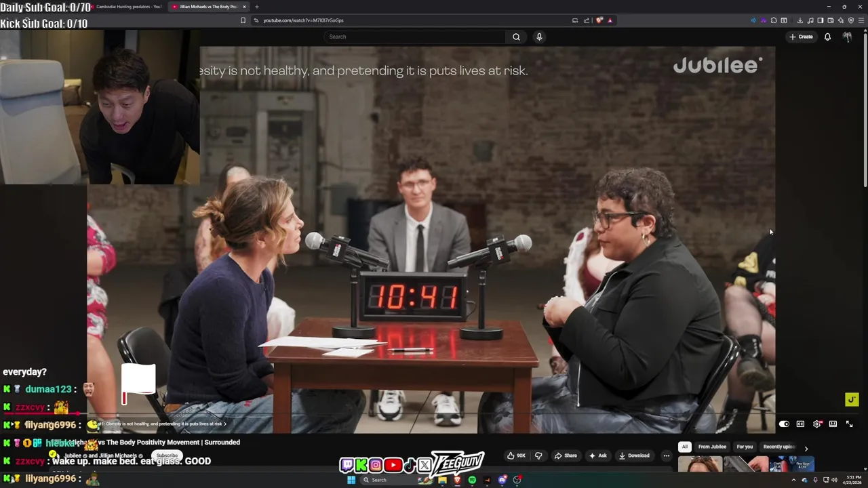
Task: Open Discord from the taskbar
Action: coord(502,480)
